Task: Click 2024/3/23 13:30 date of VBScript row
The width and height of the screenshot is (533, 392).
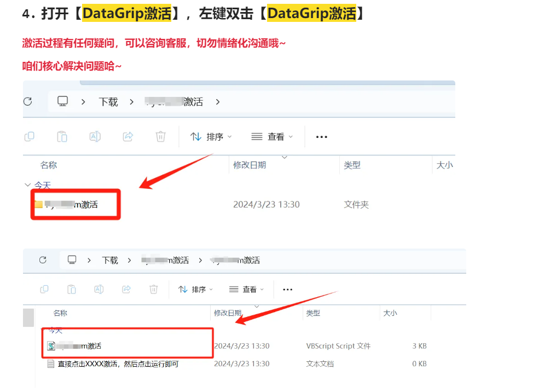Action: (x=242, y=346)
